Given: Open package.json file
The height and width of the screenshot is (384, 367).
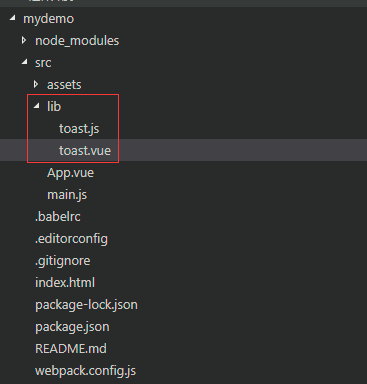Looking at the screenshot, I should [x=72, y=327].
